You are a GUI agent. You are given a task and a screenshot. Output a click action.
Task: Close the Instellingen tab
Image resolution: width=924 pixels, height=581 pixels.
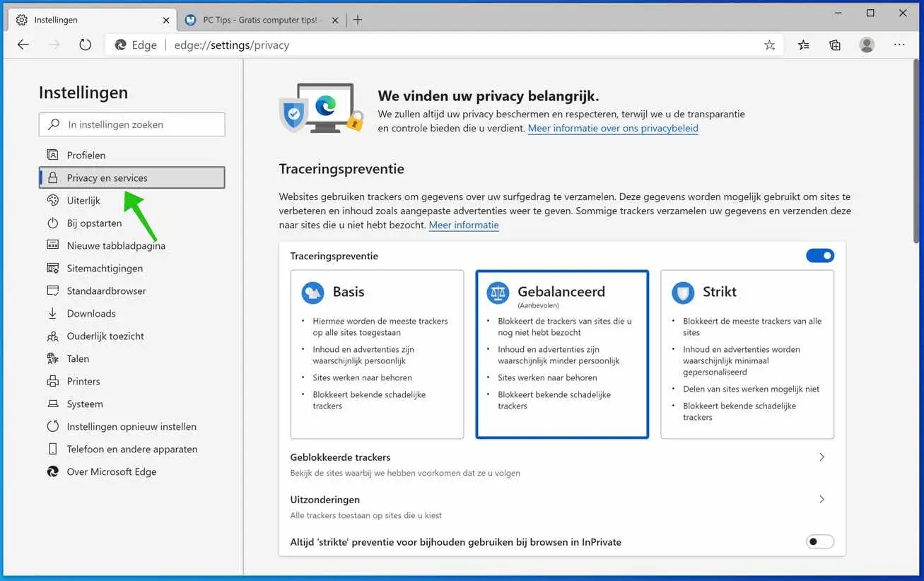tap(166, 20)
